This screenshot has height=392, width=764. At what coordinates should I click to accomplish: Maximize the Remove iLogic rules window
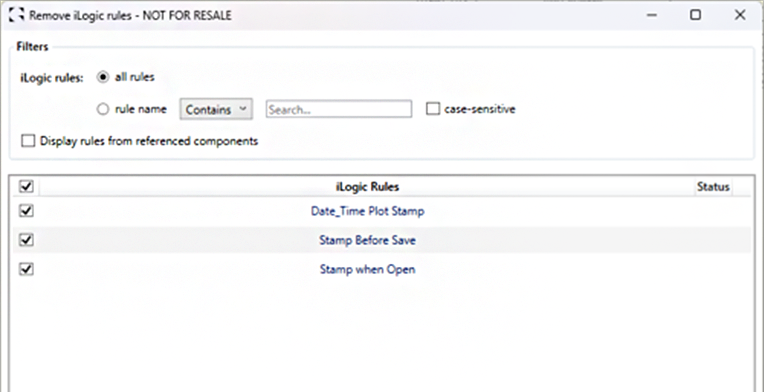point(696,15)
